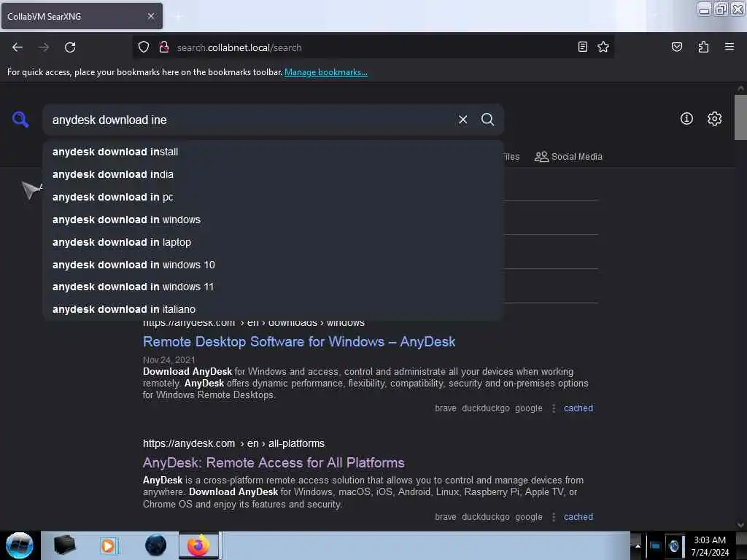
Task: Close the CollabVM SearXNG tab
Action: click(x=150, y=16)
